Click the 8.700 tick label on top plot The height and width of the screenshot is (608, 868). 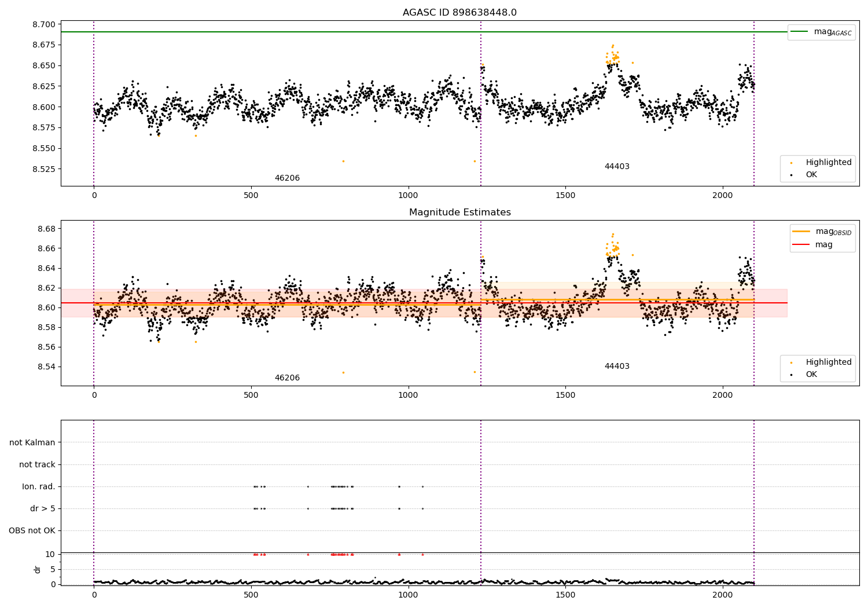44,24
